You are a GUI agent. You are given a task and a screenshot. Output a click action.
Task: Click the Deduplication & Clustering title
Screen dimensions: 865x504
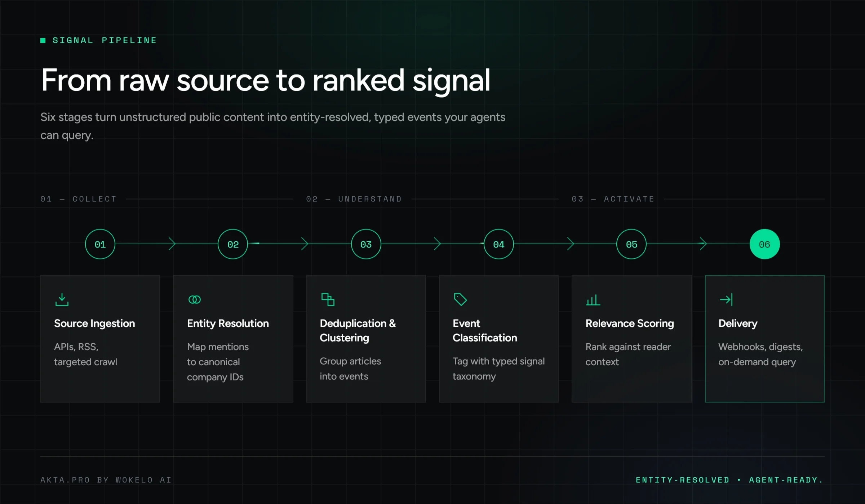click(x=358, y=330)
